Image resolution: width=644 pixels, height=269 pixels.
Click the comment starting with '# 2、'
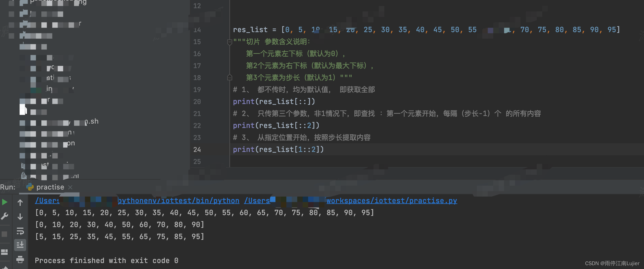387,114
